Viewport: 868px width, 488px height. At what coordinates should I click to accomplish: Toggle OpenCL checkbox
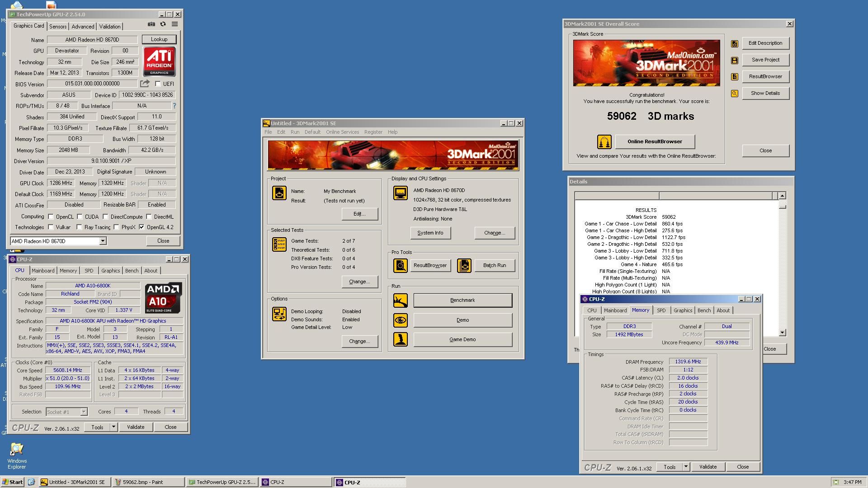coord(51,216)
